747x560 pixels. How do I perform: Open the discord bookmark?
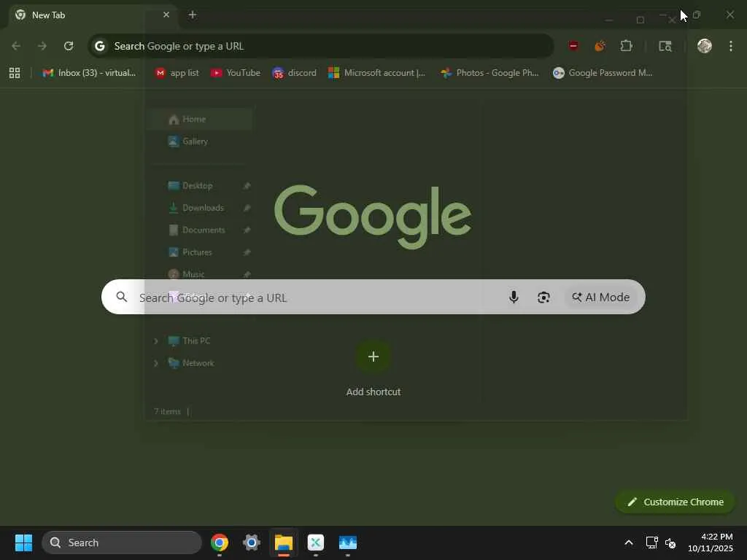(x=295, y=73)
